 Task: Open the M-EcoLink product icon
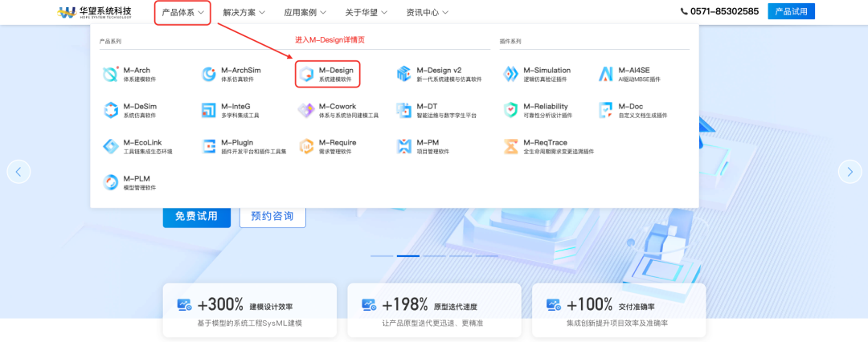(111, 146)
